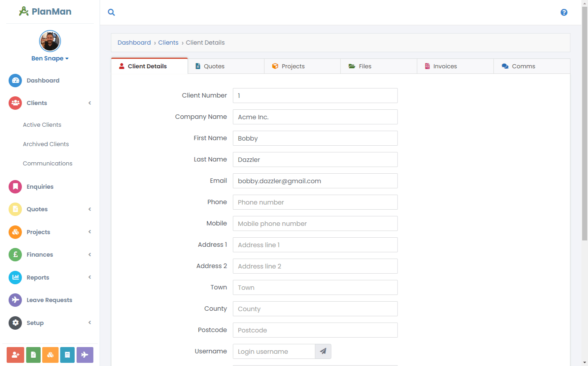Click the Setup gear icon
The image size is (588, 366).
coord(15,323)
